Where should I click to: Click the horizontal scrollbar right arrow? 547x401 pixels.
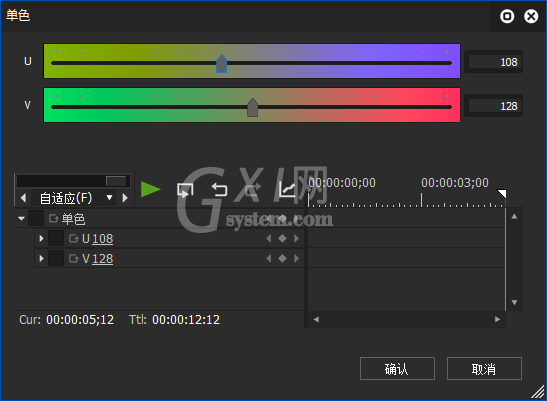pos(497,319)
